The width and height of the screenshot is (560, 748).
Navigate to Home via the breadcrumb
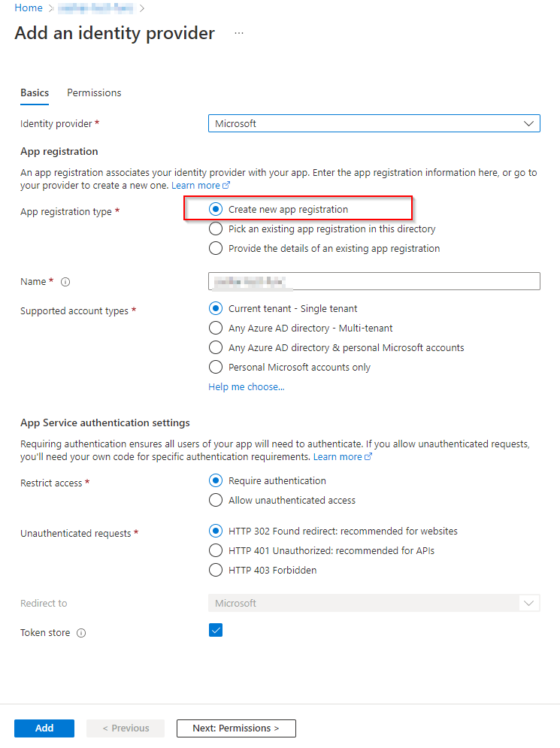(28, 8)
